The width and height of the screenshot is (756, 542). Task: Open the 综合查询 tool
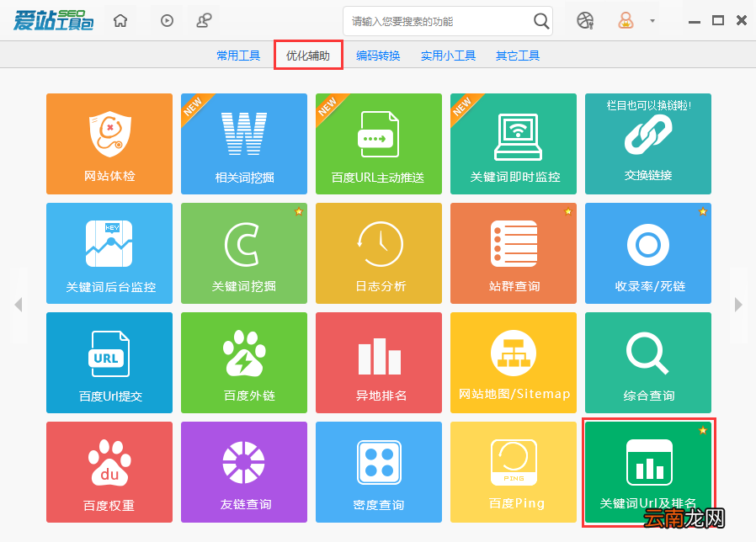[648, 363]
